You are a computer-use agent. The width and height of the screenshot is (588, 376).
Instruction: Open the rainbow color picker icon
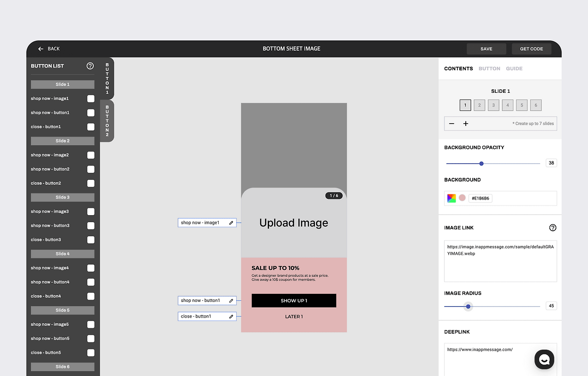(452, 198)
